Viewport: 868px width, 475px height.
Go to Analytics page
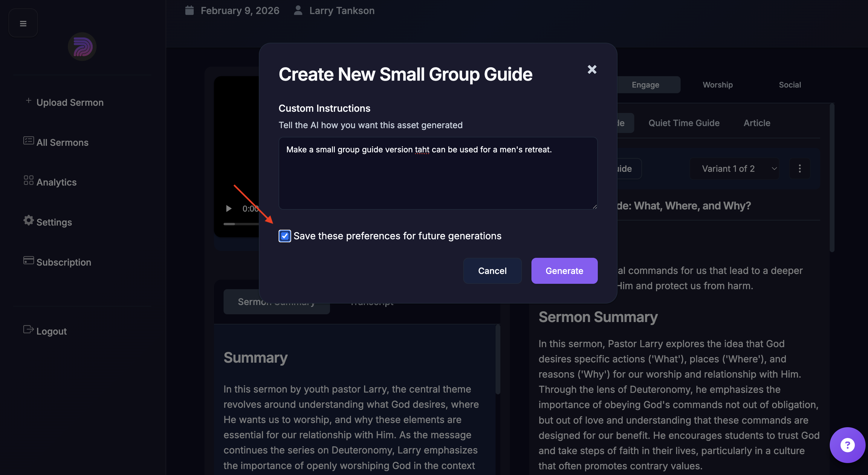click(x=56, y=182)
